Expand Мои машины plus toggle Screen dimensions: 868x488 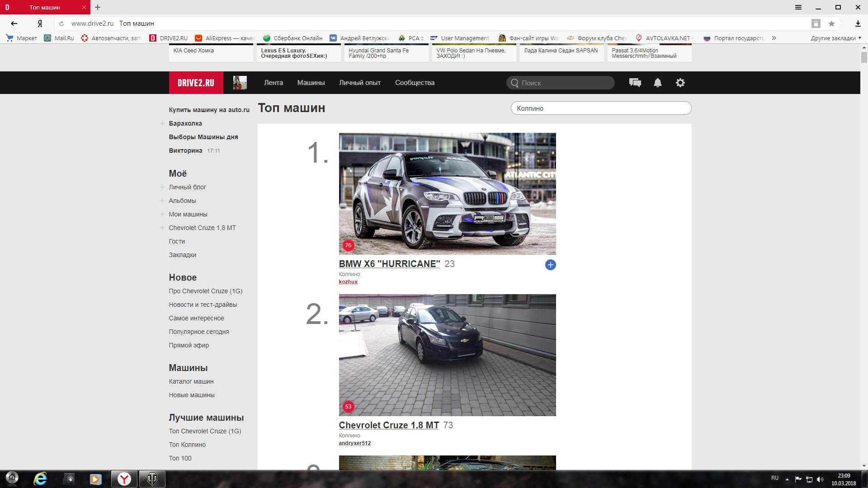pyautogui.click(x=162, y=214)
